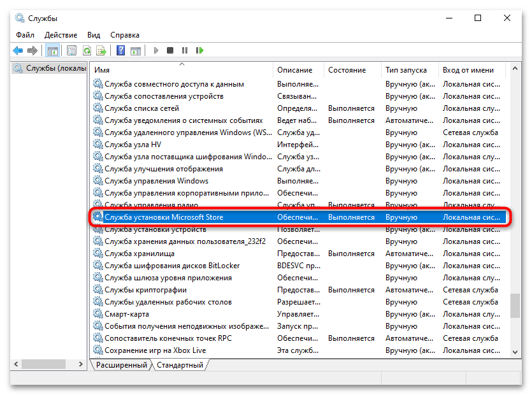532x395 pixels.
Task: Click the gear icon of Сохранение игр на Xbox Live
Action: pyautogui.click(x=98, y=350)
